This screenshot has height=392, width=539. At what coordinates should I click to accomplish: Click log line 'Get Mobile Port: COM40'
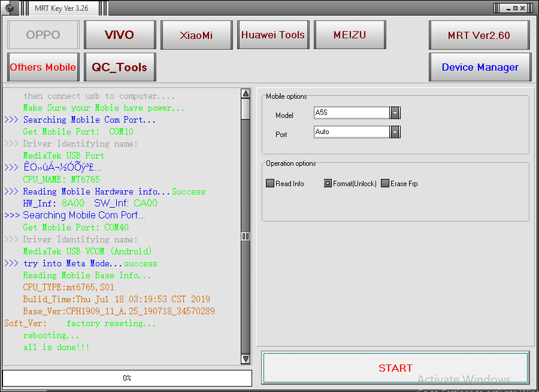coord(76,227)
